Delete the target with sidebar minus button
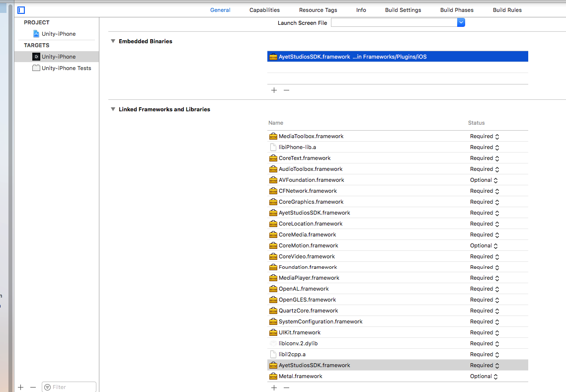This screenshot has width=566, height=392. coord(33,388)
